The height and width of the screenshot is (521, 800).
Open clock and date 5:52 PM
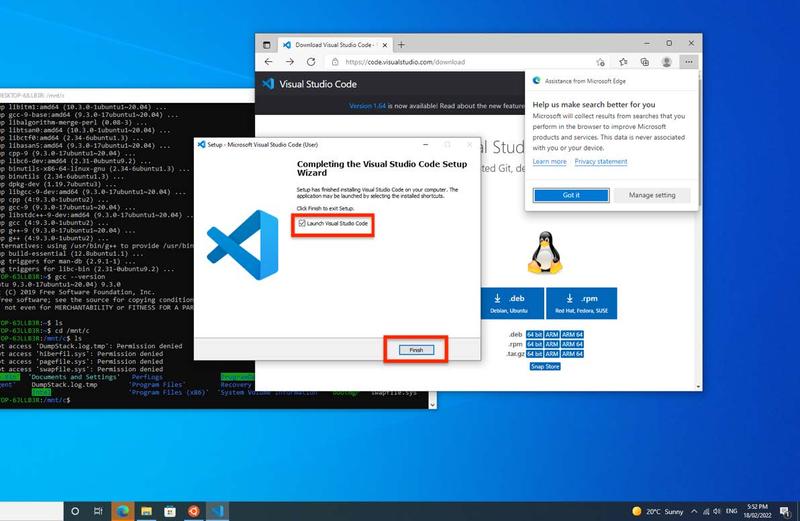point(757,511)
